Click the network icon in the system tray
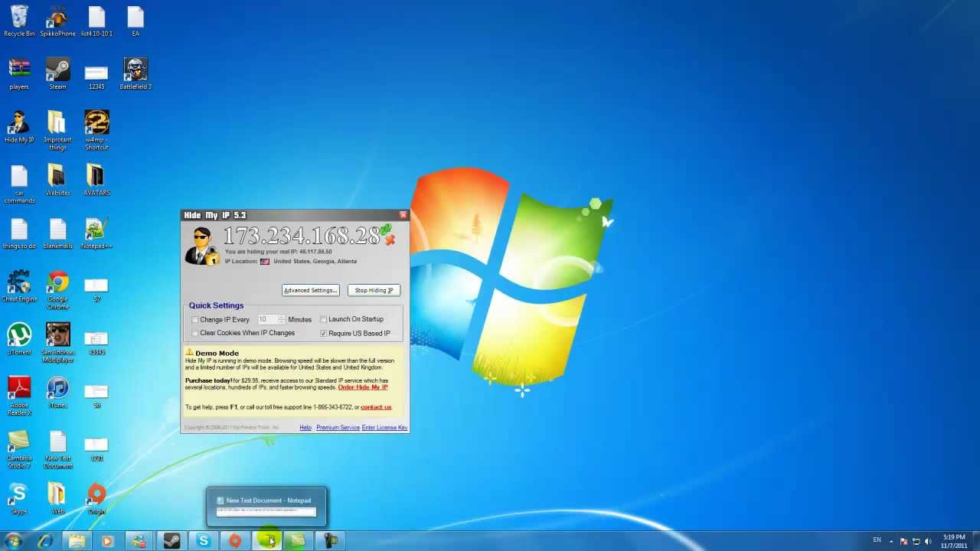 tap(916, 542)
